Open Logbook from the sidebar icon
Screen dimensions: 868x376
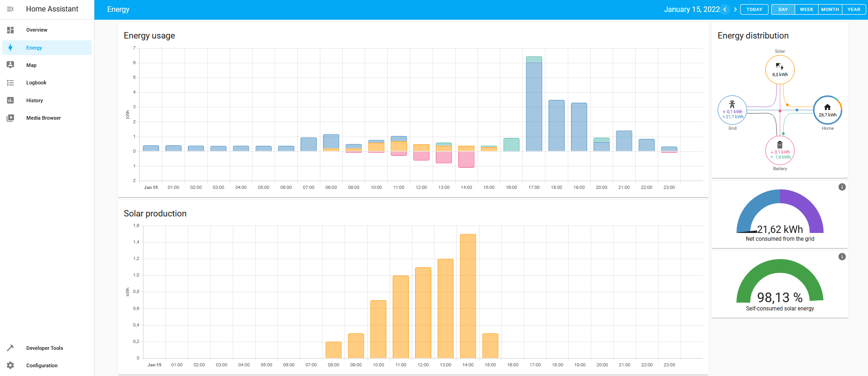(x=10, y=83)
